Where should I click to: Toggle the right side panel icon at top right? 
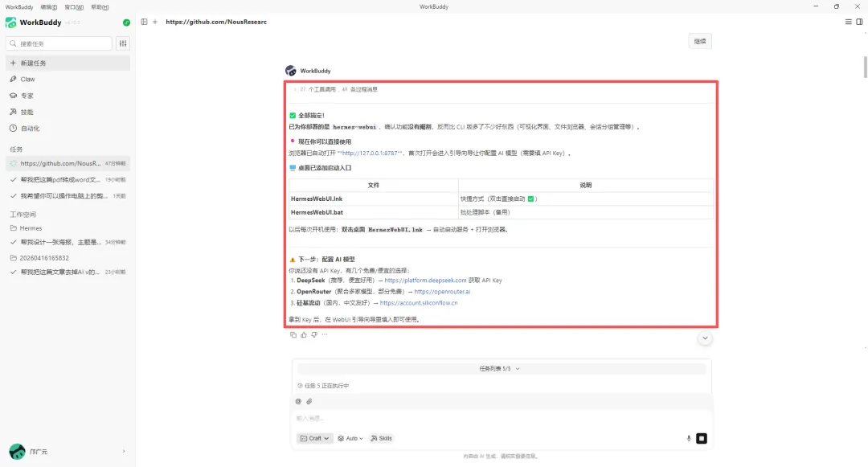tap(859, 23)
